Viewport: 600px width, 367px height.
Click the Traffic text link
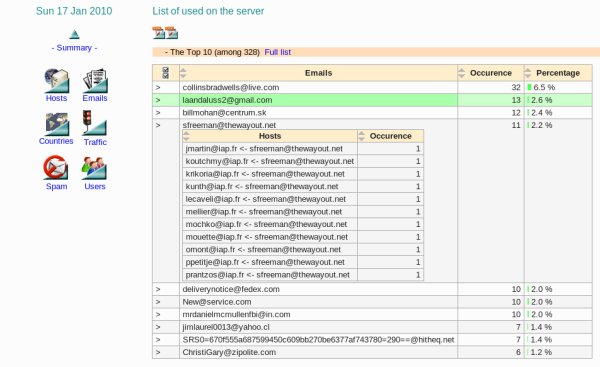pyautogui.click(x=95, y=142)
